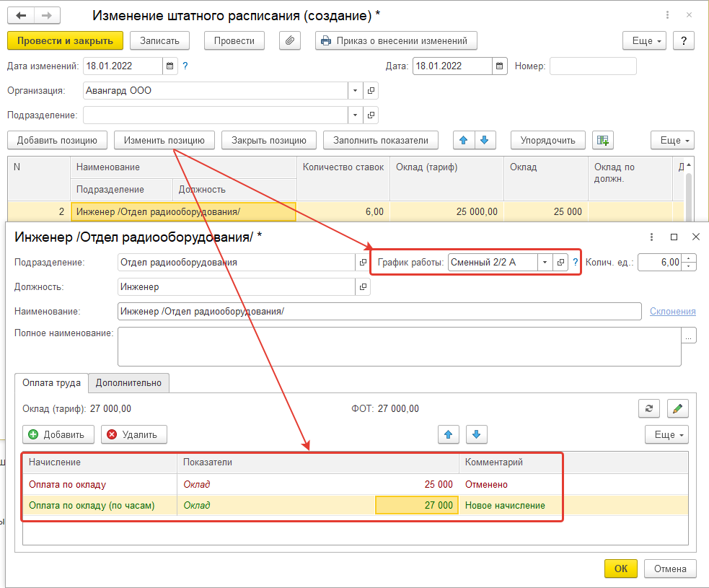Move position down with blue arrow in main toolbar

[485, 140]
